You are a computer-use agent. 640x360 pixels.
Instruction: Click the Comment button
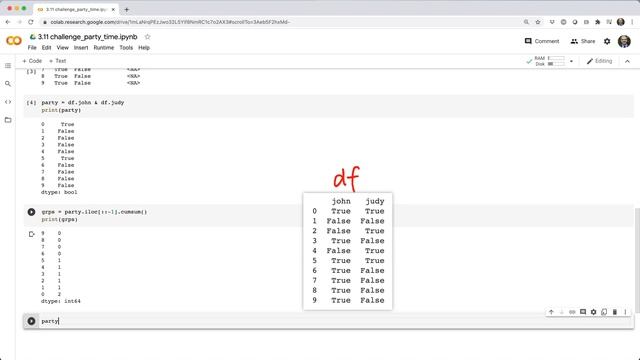point(542,41)
